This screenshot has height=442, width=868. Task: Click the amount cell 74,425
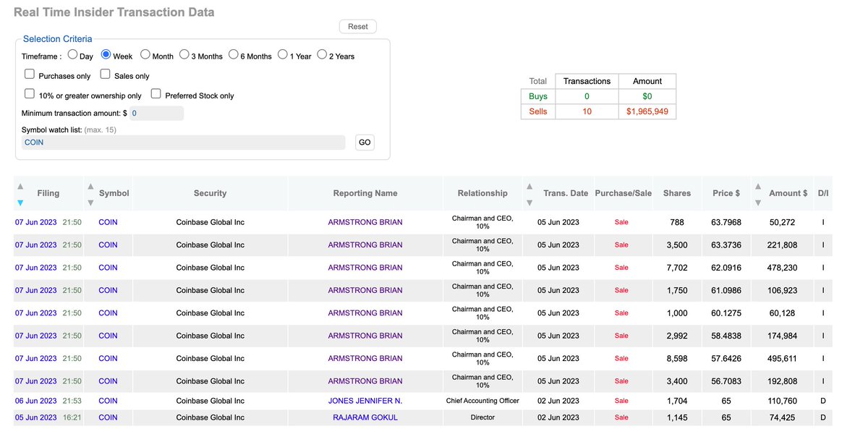pos(781,417)
